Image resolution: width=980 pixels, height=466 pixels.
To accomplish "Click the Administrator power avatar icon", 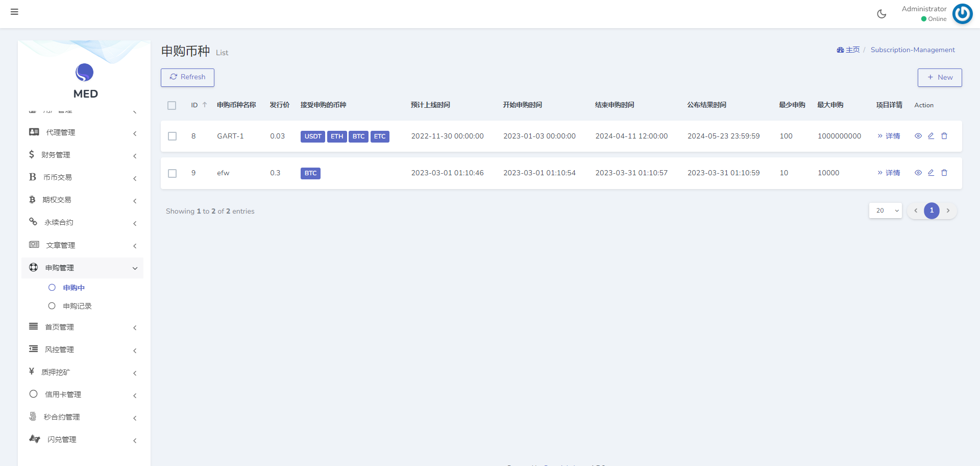I will point(962,14).
